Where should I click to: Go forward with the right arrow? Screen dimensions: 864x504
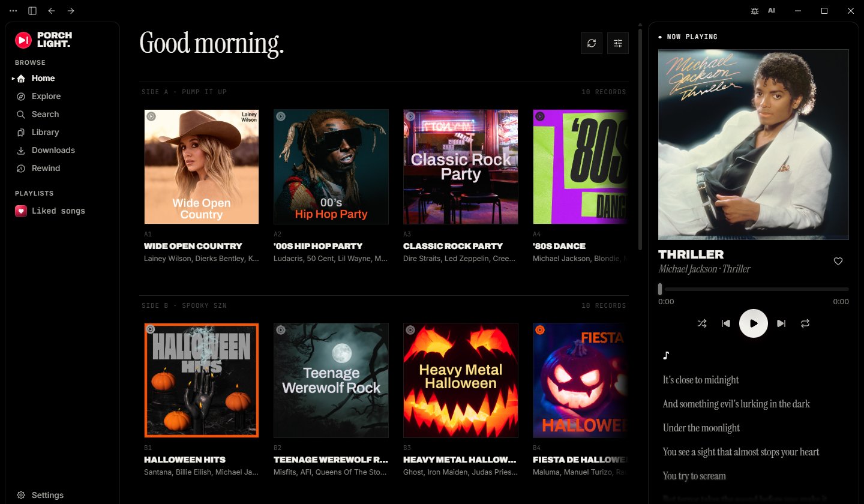click(x=71, y=11)
